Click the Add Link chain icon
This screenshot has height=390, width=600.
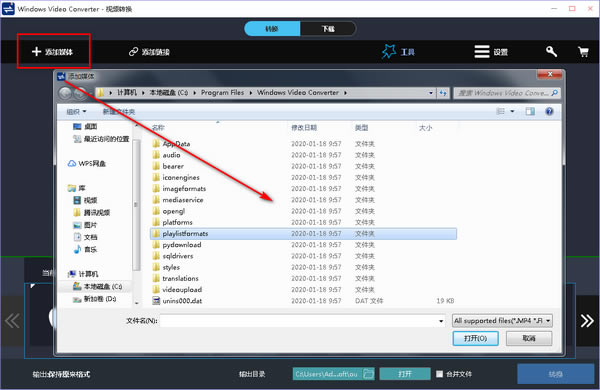click(133, 52)
